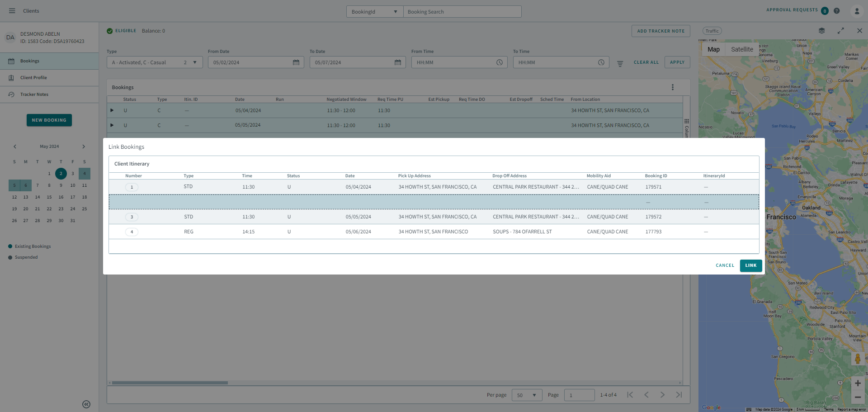Open the Type filter dropdown
The height and width of the screenshot is (412, 868).
pos(154,62)
